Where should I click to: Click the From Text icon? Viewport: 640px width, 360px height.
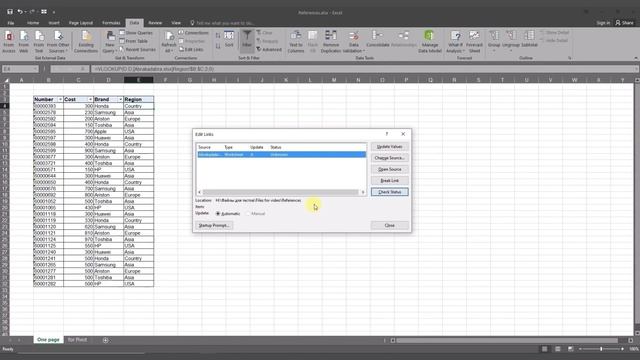pyautogui.click(x=39, y=41)
